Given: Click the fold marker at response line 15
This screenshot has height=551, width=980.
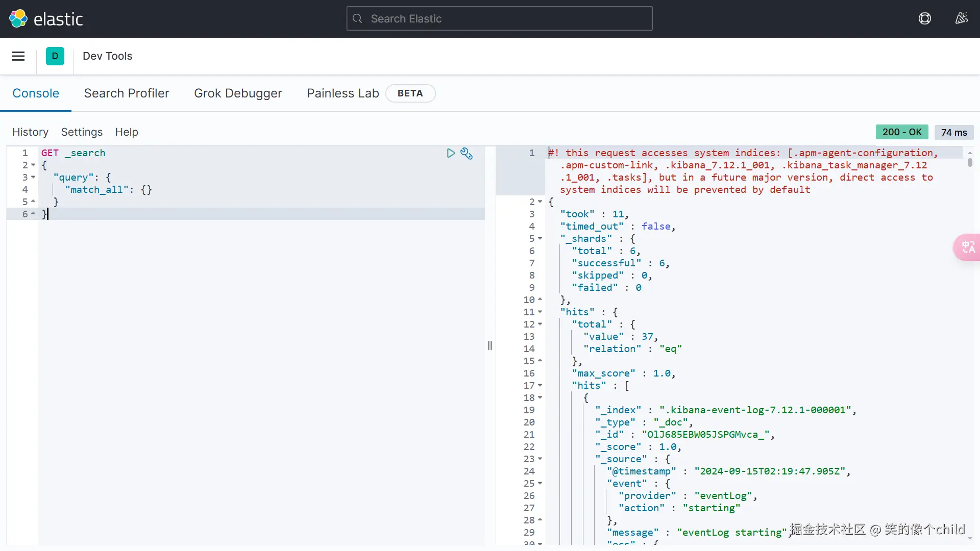Looking at the screenshot, I should (x=540, y=361).
